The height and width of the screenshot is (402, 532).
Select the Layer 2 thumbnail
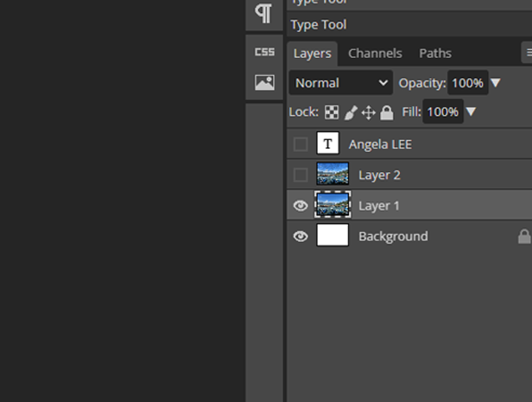[332, 175]
